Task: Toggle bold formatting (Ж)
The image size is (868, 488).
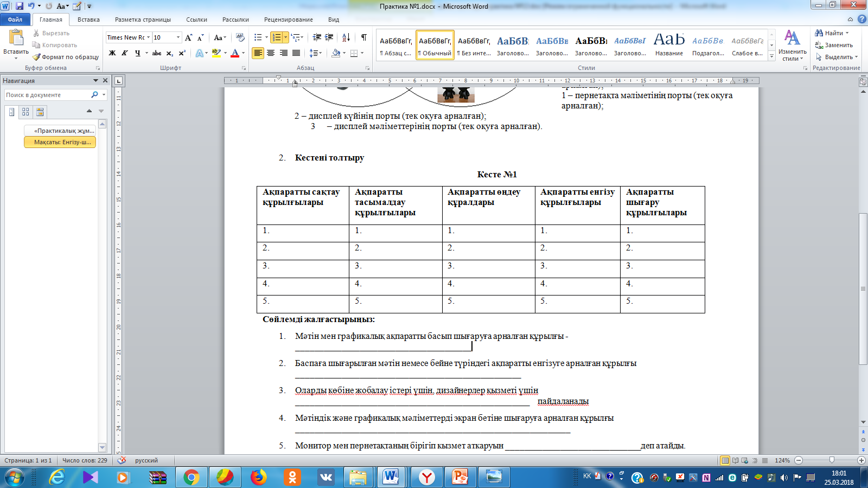Action: pos(112,53)
